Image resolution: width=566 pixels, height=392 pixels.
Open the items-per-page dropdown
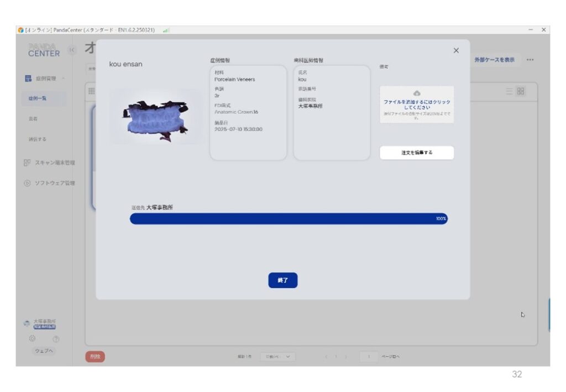coord(277,357)
